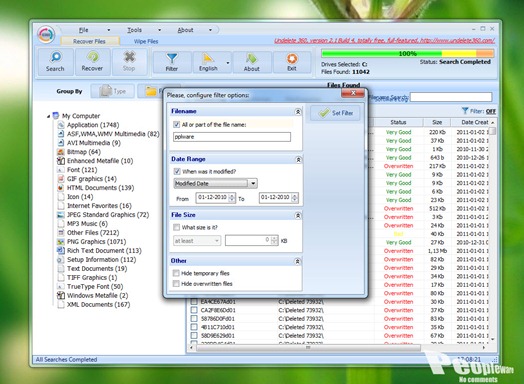Switch to the Wipe Files tab
The image size is (524, 384).
(x=146, y=41)
